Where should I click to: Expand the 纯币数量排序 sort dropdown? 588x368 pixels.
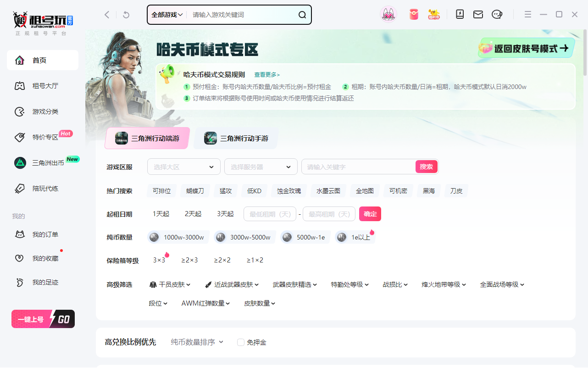point(197,342)
